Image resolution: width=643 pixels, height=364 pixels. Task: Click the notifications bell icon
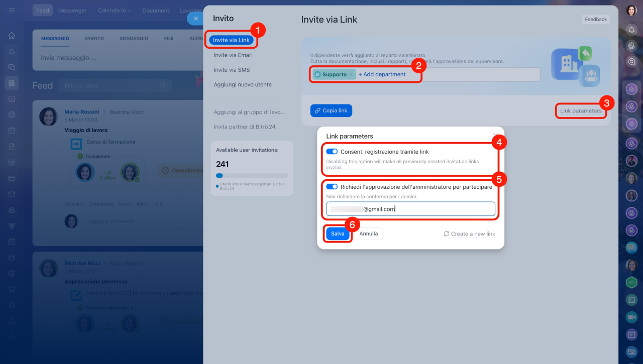(631, 30)
